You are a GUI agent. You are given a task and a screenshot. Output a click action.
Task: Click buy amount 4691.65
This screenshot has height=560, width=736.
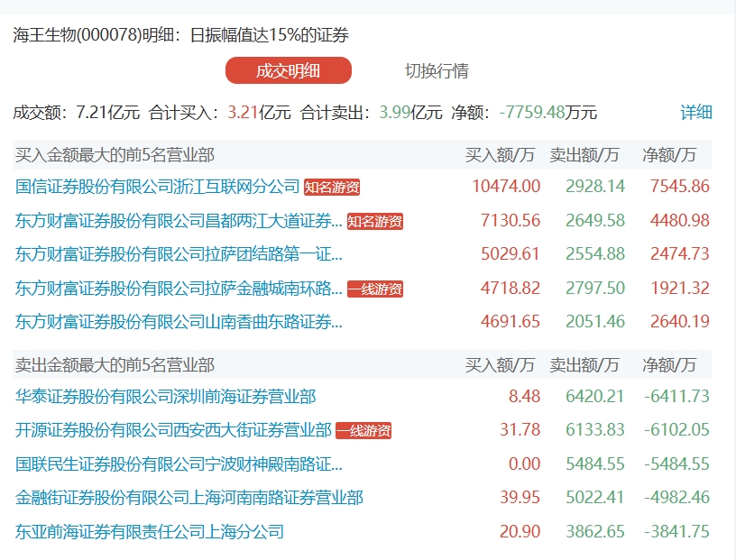coord(511,322)
